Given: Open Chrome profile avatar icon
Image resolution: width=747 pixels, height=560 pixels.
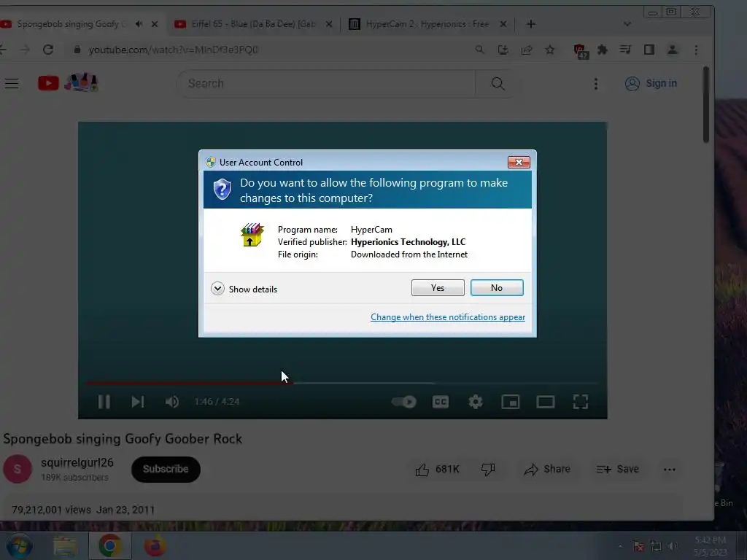Looking at the screenshot, I should point(672,50).
